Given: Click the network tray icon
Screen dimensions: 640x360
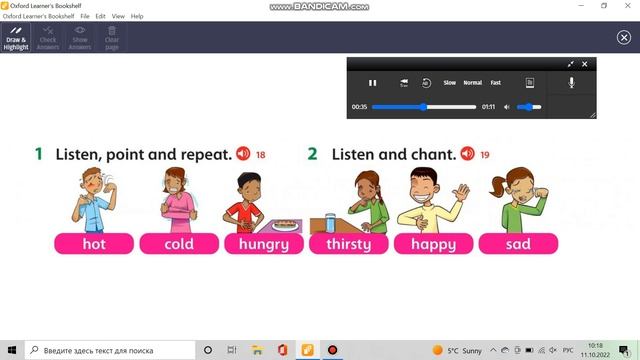Looking at the screenshot, I should 542,350.
